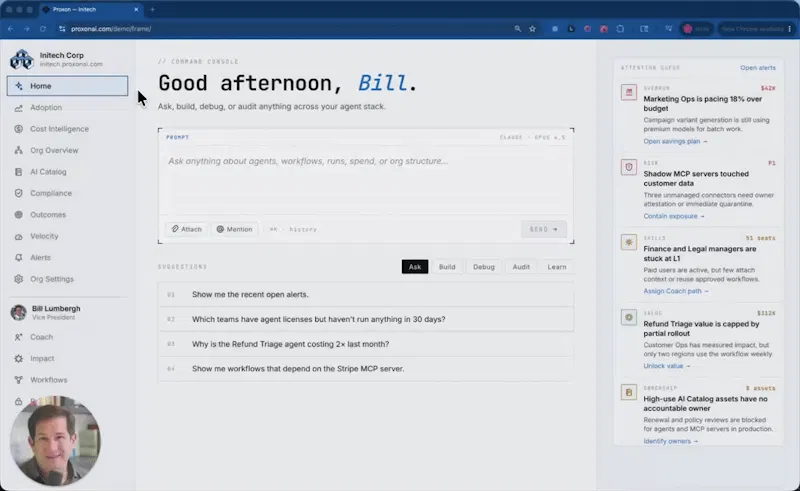
Task: Click the AI Catalog ownership alert icon
Action: tap(629, 392)
